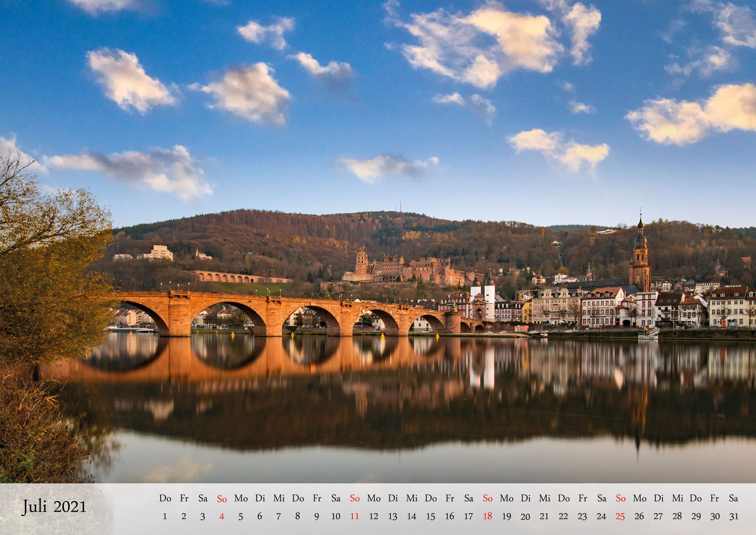Select day 8 in the calendar strip

(x=298, y=516)
